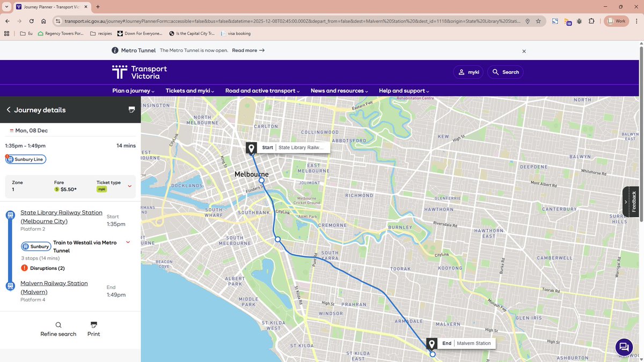Open the browser extensions puzzle icon
The width and height of the screenshot is (644, 362).
(x=591, y=21)
